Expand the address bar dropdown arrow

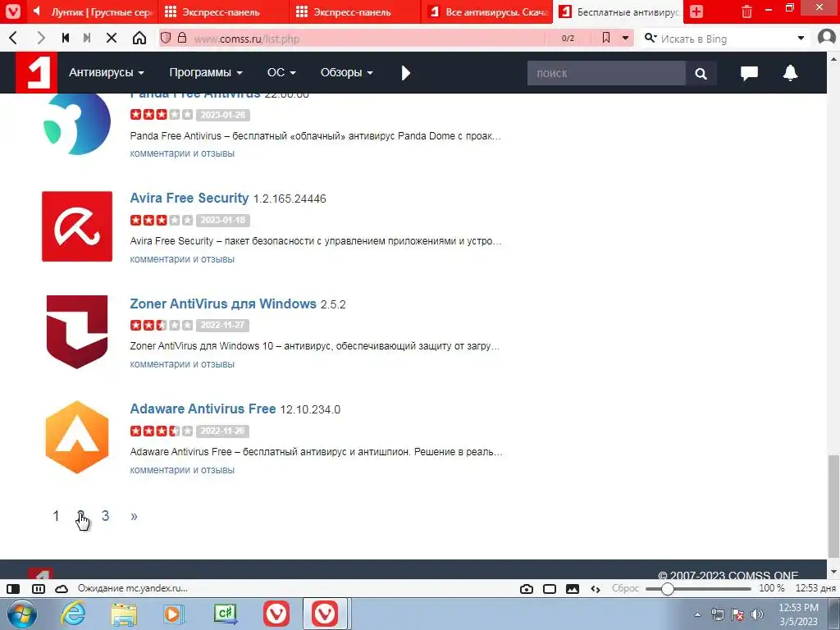(625, 38)
